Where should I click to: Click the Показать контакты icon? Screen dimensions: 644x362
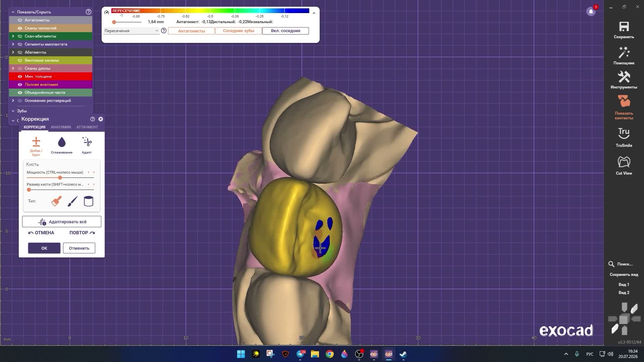[624, 101]
